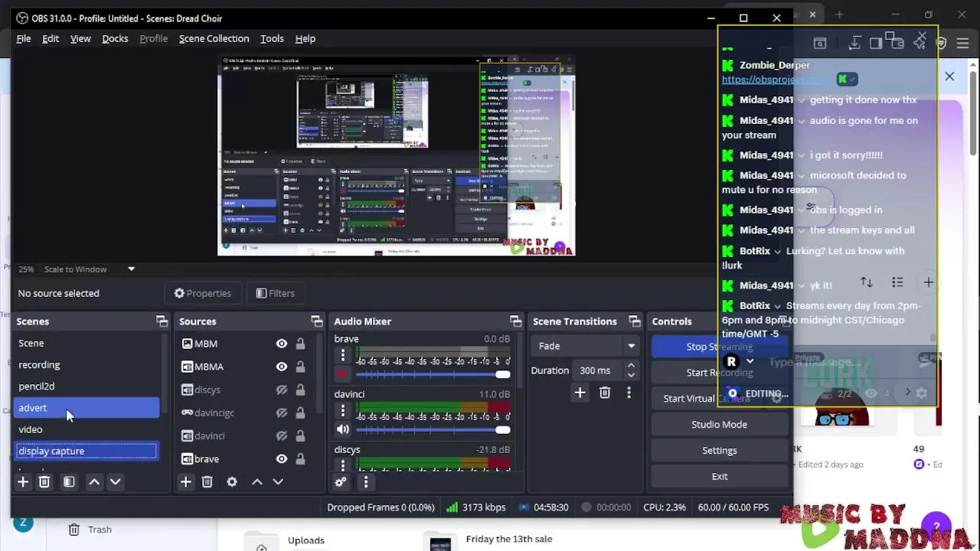Click the Exit button in Controls
The width and height of the screenshot is (980, 551).
720,476
